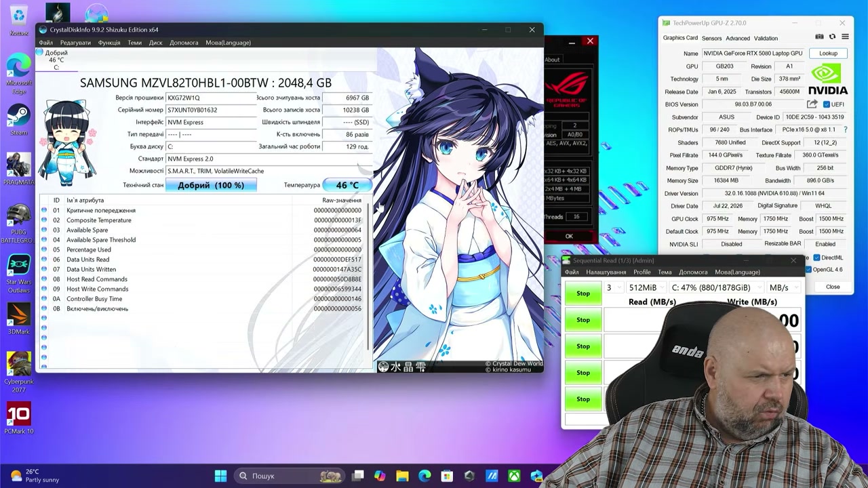Switch to the Validation tab in GPU-Z
The image size is (868, 488).
(766, 39)
